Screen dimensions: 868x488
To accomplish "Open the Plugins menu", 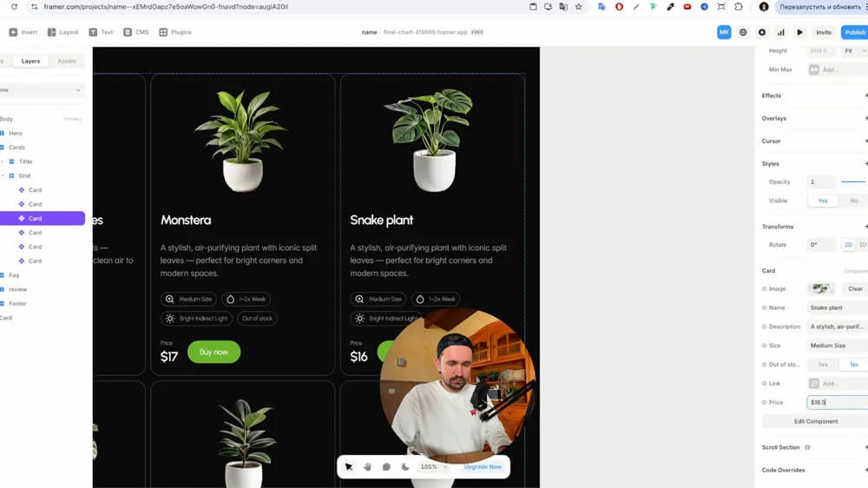I will 175,32.
